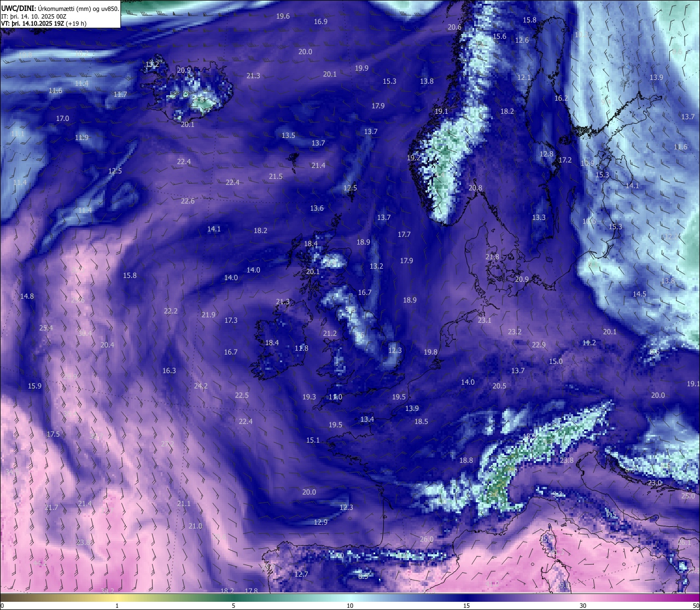Click the map value 16.3
This screenshot has width=700, height=610.
pos(169,371)
